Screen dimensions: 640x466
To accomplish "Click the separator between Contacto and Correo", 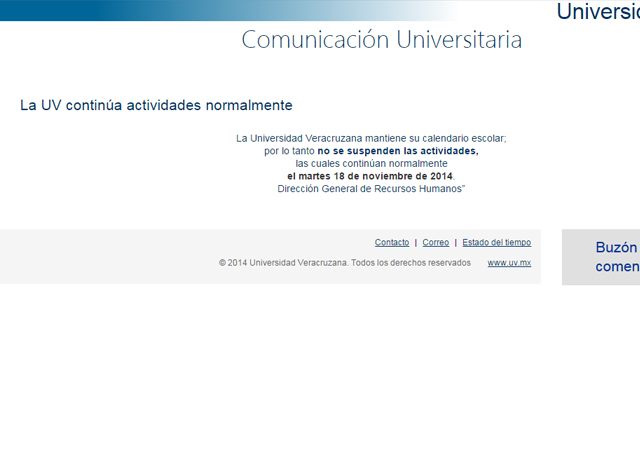I will pyautogui.click(x=416, y=243).
